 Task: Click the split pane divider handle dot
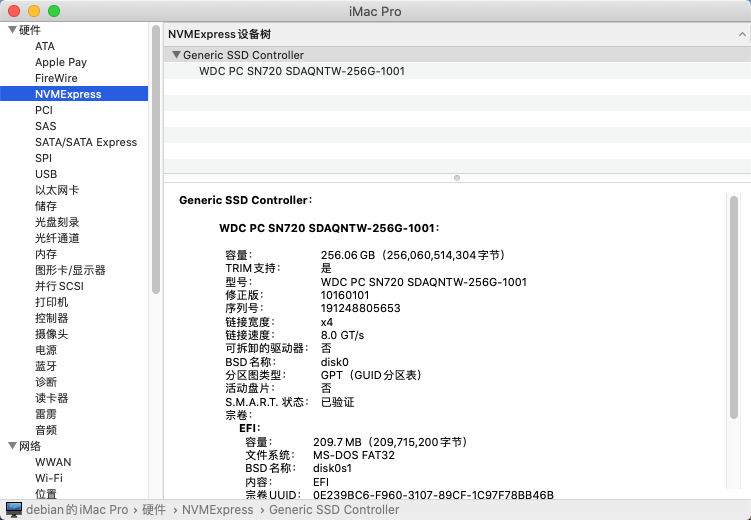[x=457, y=178]
